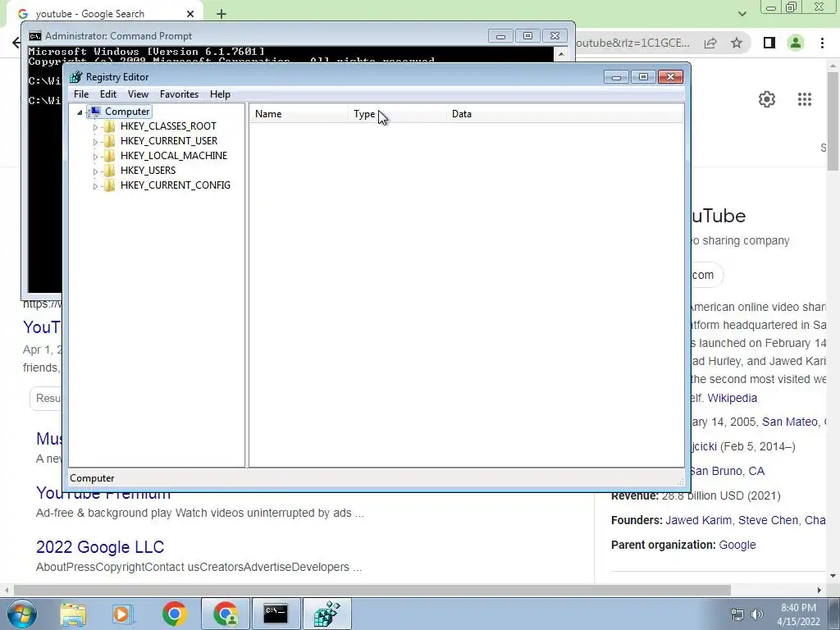Expand the HKEY_CURRENT_CONFIG key
Viewport: 840px width, 630px height.
pos(95,186)
